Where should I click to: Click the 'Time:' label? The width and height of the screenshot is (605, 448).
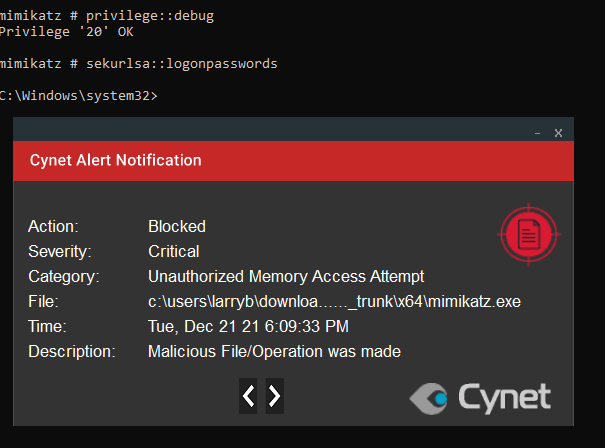tap(47, 327)
